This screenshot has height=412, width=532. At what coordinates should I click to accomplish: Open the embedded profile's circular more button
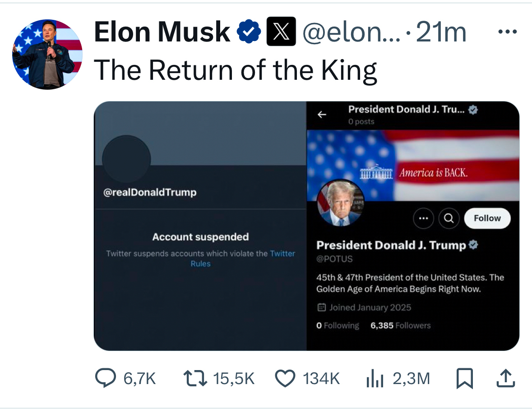pos(423,218)
